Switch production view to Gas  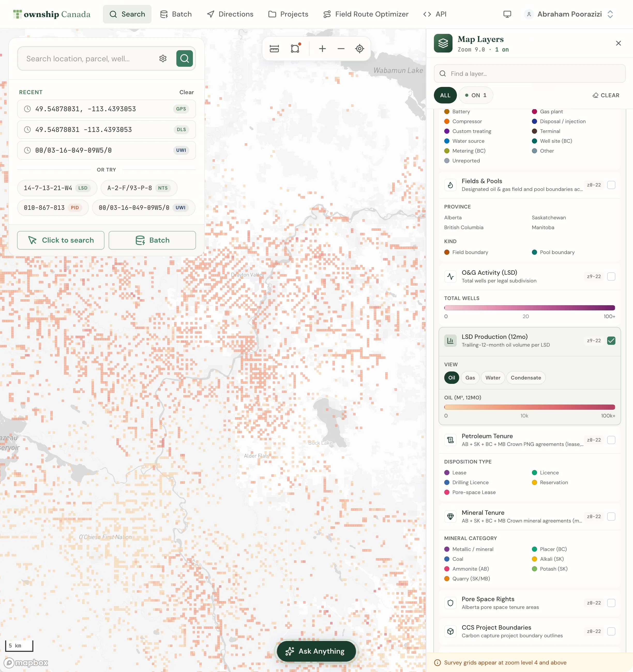tap(470, 378)
